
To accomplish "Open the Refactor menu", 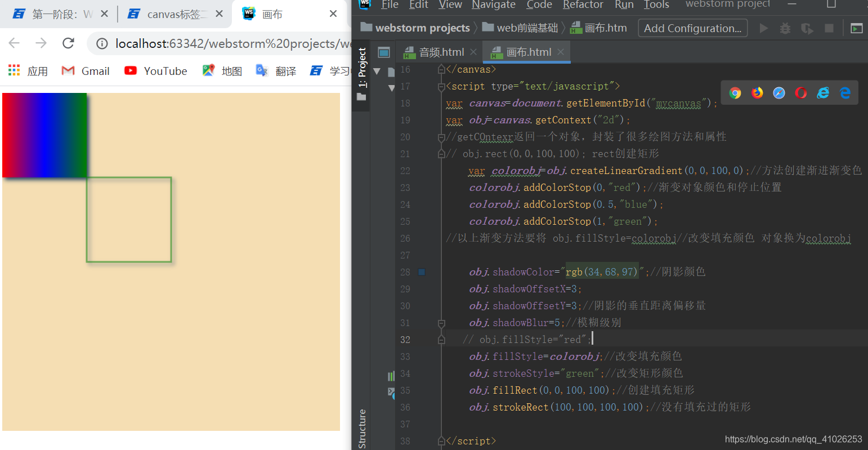I will [x=583, y=5].
